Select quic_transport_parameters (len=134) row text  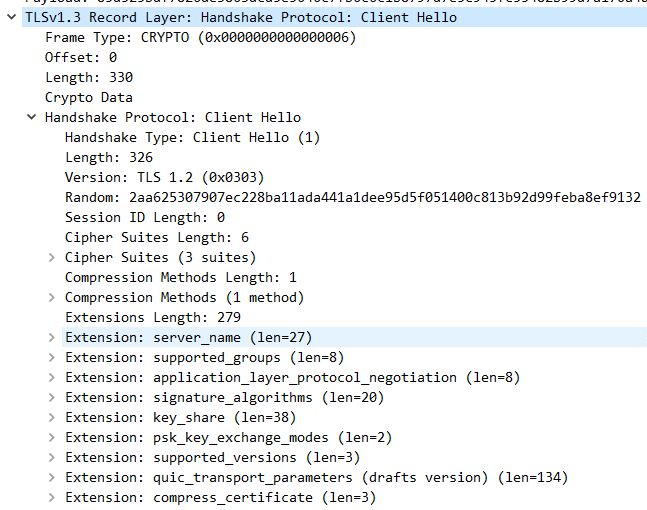tap(316, 477)
